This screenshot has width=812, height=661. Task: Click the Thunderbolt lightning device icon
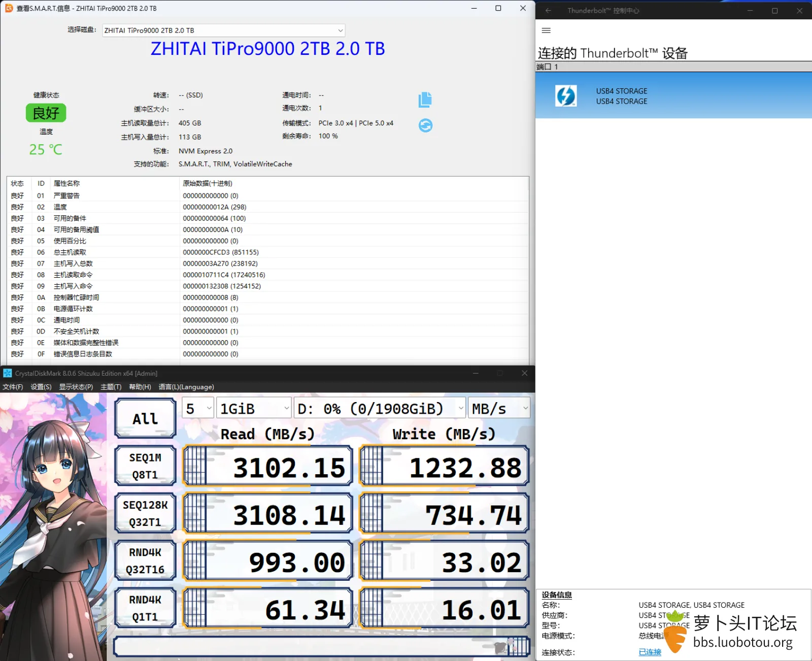(565, 95)
